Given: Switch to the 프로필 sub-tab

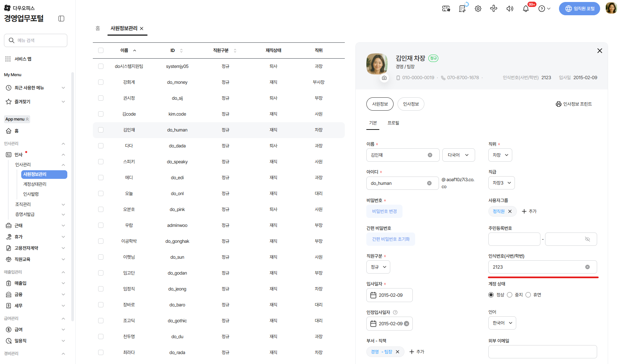Looking at the screenshot, I should [x=393, y=123].
